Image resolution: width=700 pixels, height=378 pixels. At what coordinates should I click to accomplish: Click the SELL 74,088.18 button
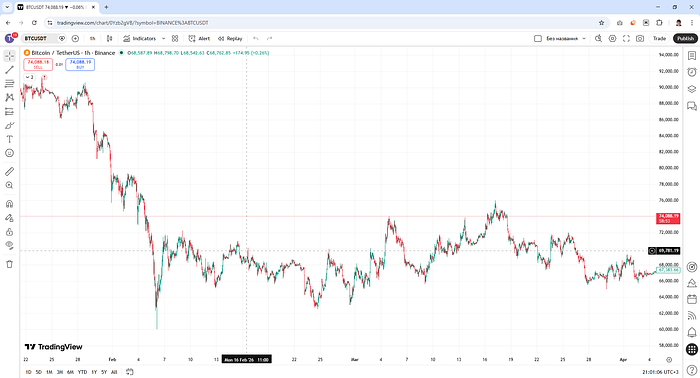(38, 64)
